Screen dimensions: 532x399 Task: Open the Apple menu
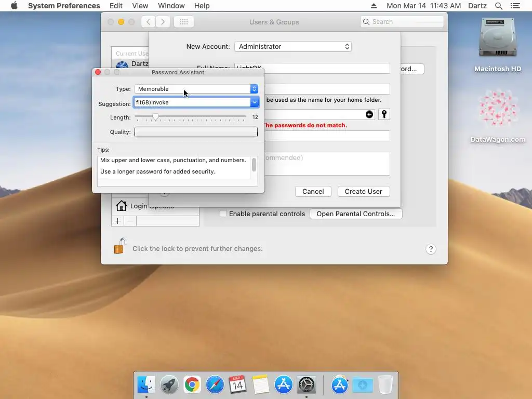click(14, 6)
